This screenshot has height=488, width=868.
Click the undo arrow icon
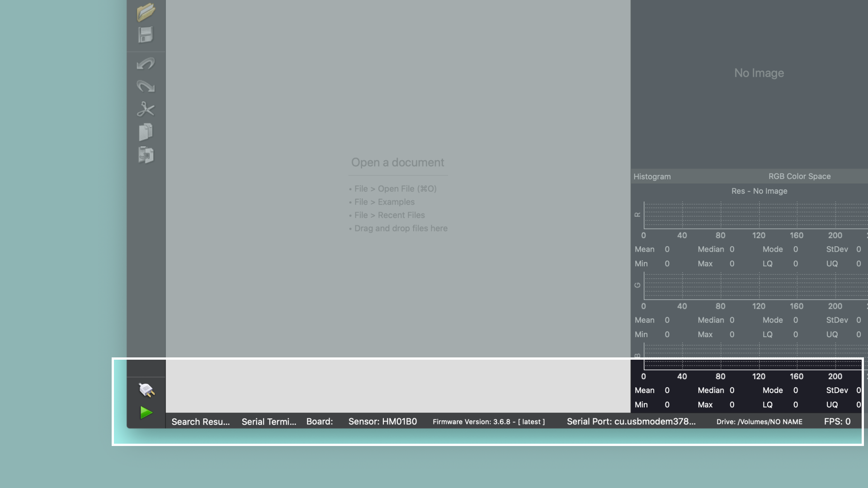(146, 63)
